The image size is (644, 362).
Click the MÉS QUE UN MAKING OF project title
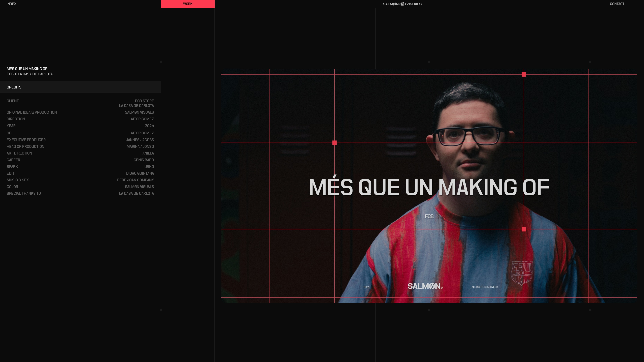(x=27, y=69)
